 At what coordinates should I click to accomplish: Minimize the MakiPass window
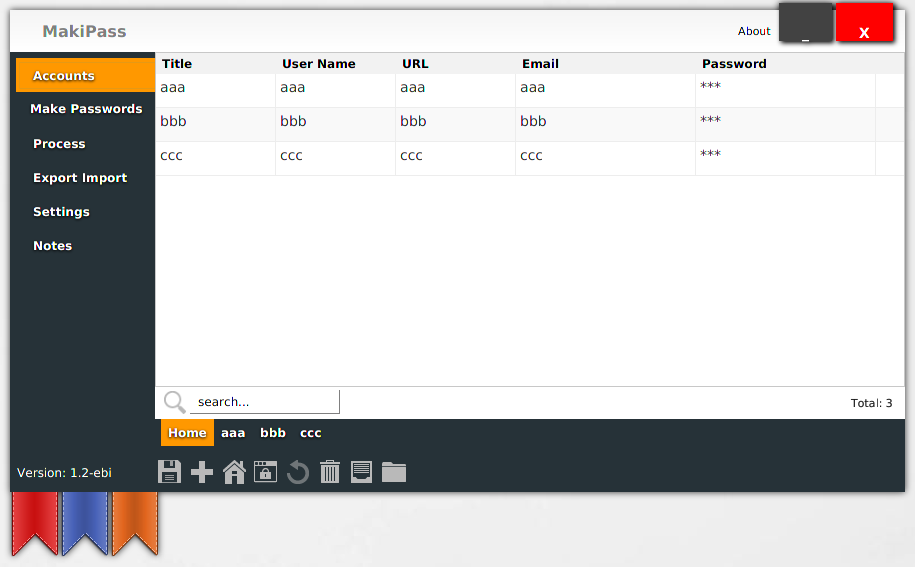pyautogui.click(x=806, y=22)
